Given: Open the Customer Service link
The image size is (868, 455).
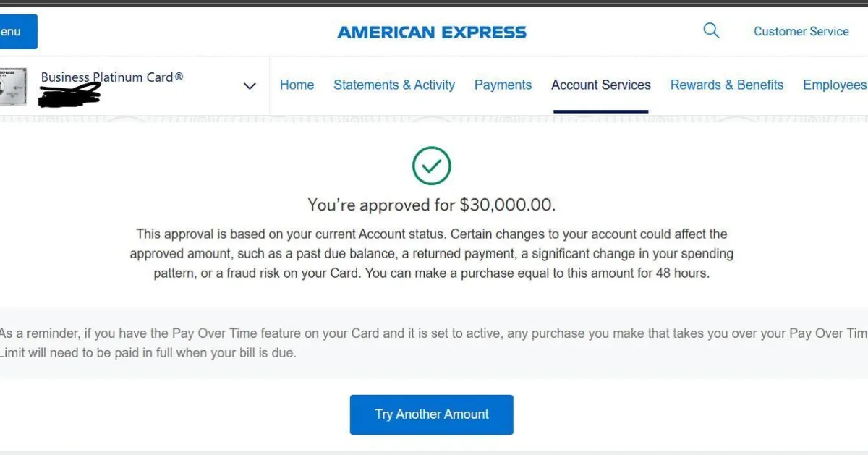Looking at the screenshot, I should pos(801,31).
